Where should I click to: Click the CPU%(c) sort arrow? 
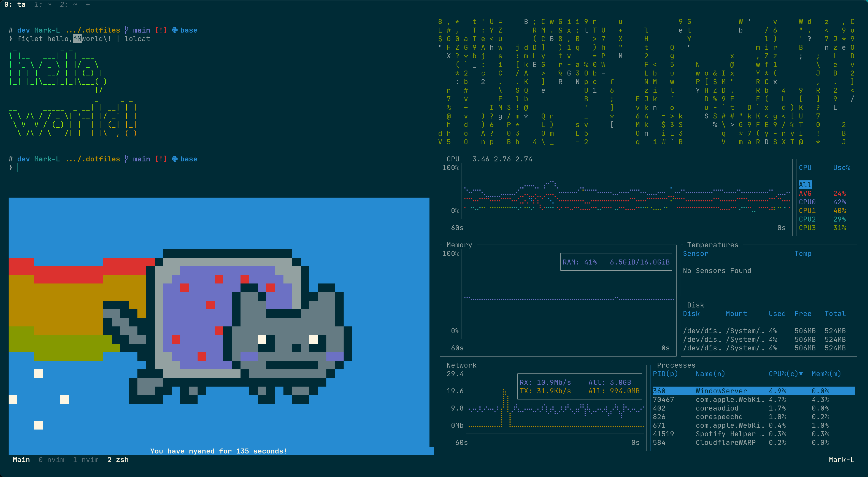coord(801,374)
